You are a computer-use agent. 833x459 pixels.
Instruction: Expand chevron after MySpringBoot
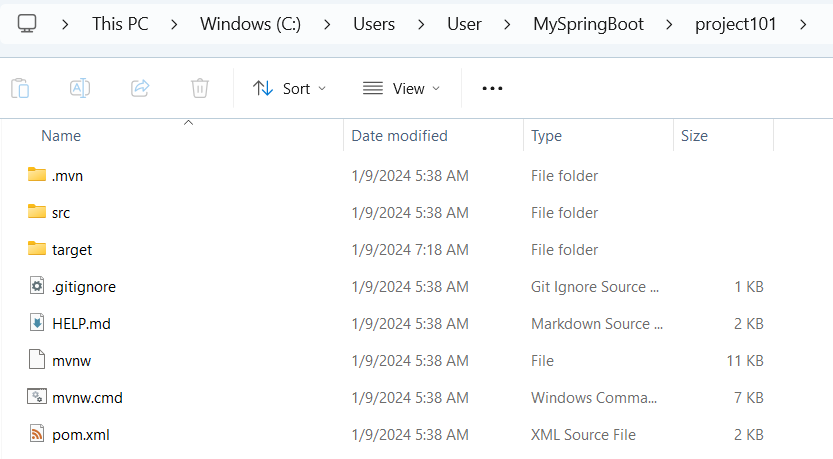(x=669, y=24)
